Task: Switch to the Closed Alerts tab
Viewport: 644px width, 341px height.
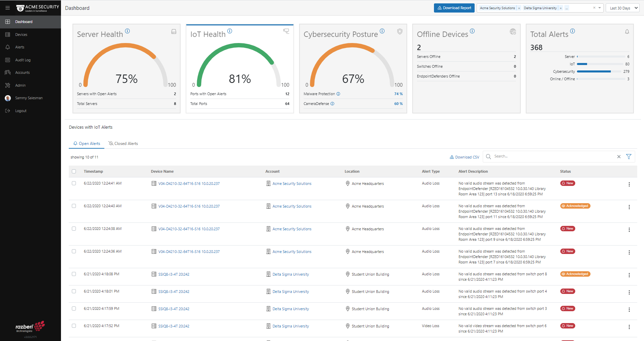Action: (x=123, y=143)
